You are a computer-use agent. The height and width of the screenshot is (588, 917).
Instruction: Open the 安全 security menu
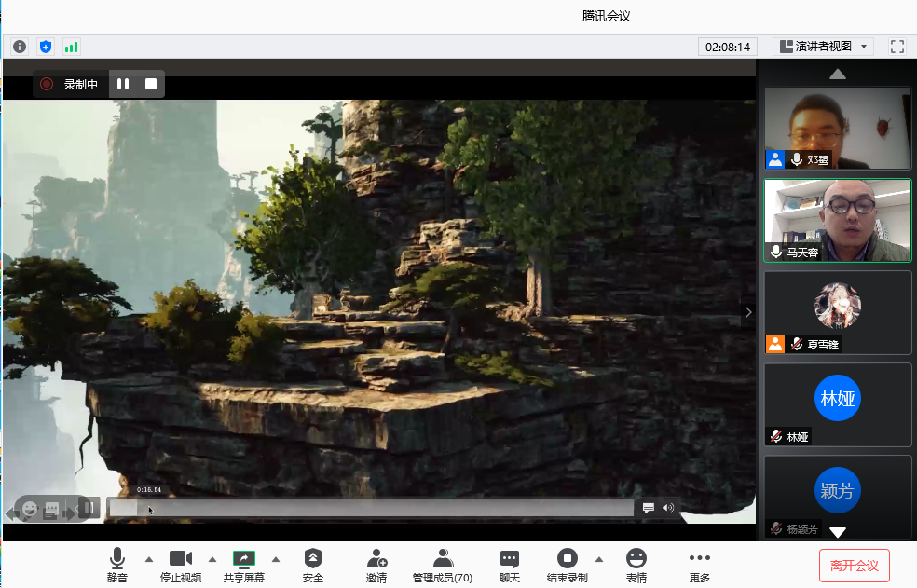[313, 566]
